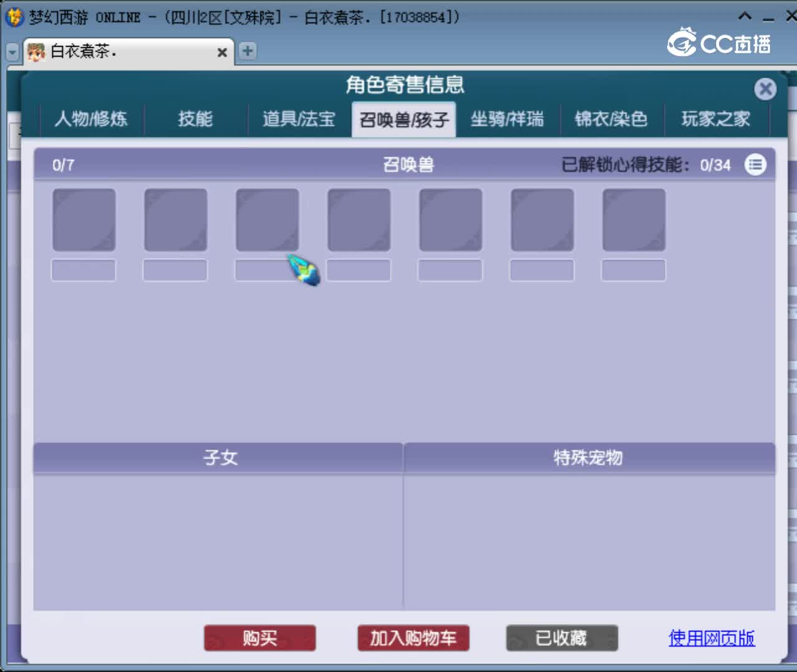The image size is (797, 672).
Task: Click the 特殊宠物 section header
Action: [x=589, y=458]
